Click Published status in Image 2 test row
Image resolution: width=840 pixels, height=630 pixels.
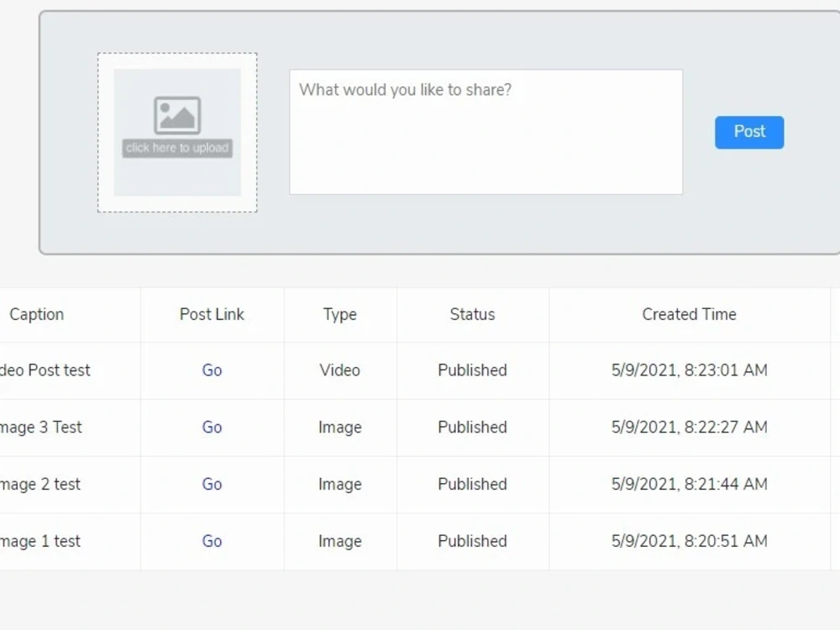472,485
